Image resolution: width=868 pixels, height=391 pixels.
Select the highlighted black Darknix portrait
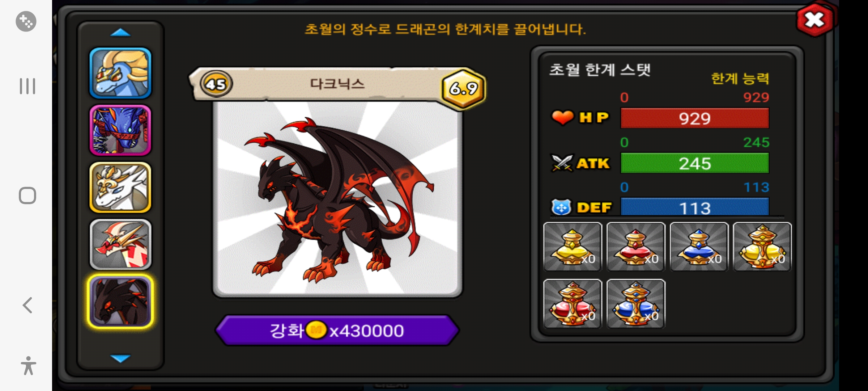(120, 301)
